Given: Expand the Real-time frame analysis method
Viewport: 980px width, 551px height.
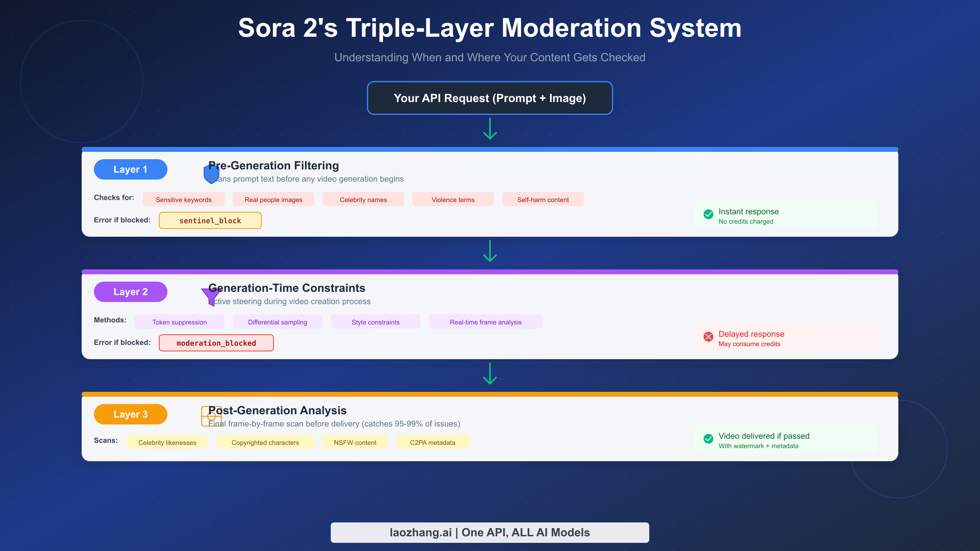Looking at the screenshot, I should [x=486, y=322].
